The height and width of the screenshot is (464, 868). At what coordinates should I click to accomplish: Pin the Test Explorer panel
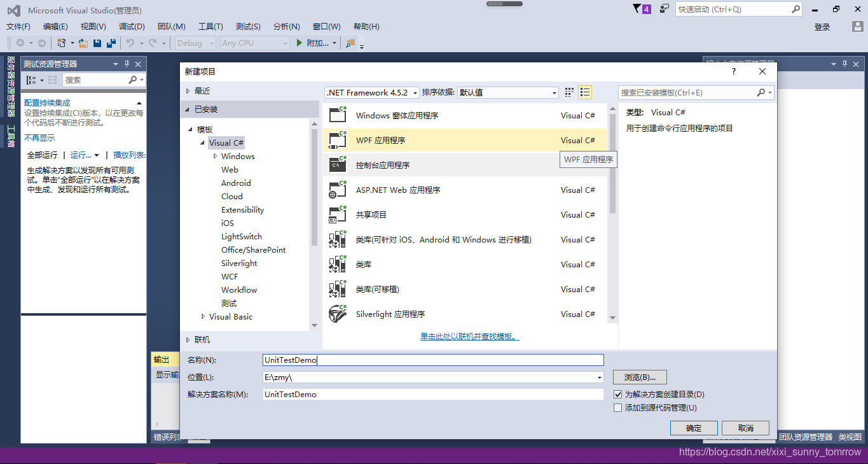(x=127, y=64)
